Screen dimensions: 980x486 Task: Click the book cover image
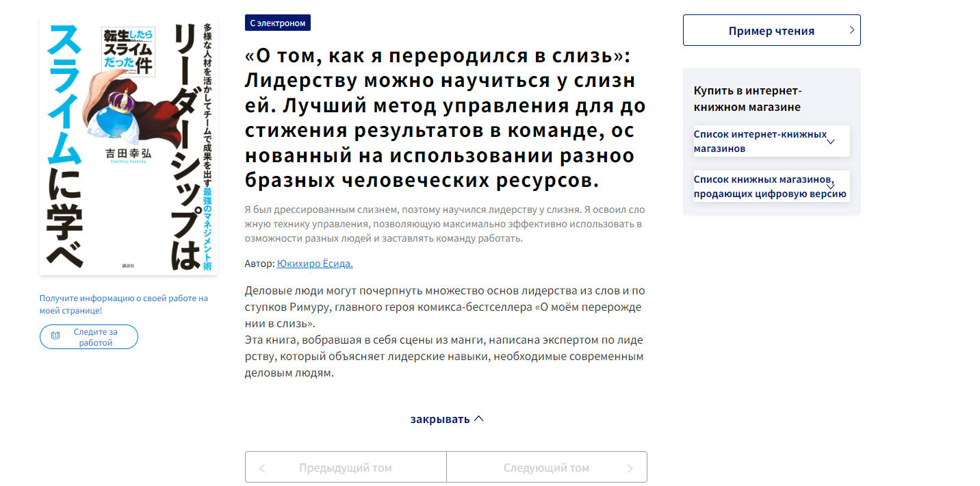[129, 146]
